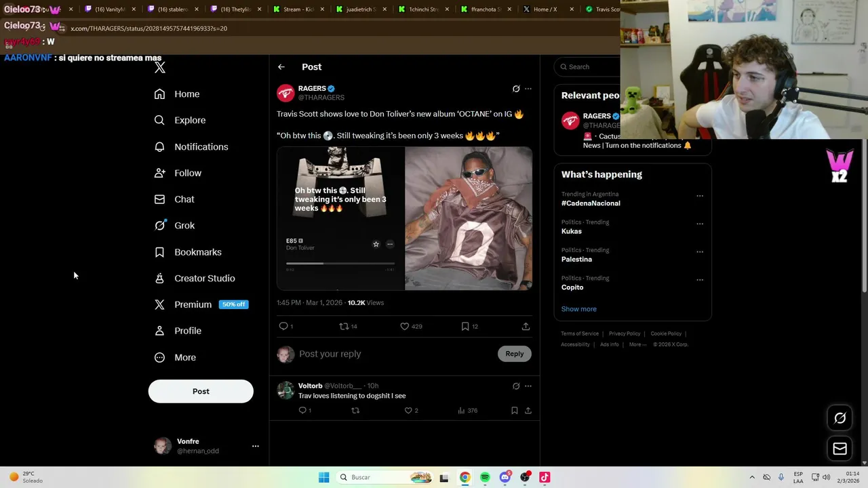Bookmark the RAGERS post
The width and height of the screenshot is (868, 488).
465,327
